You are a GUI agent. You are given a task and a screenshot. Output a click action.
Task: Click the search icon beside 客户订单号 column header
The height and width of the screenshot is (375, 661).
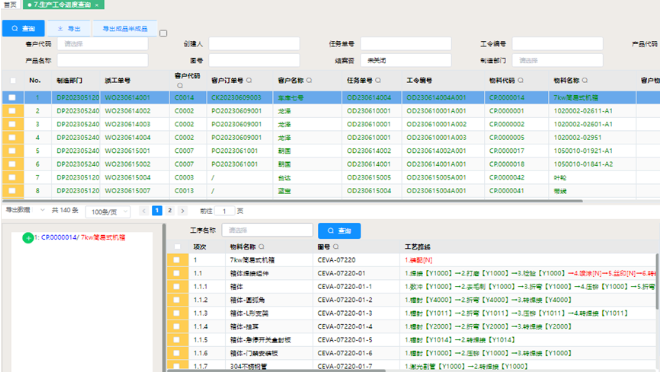(x=249, y=80)
